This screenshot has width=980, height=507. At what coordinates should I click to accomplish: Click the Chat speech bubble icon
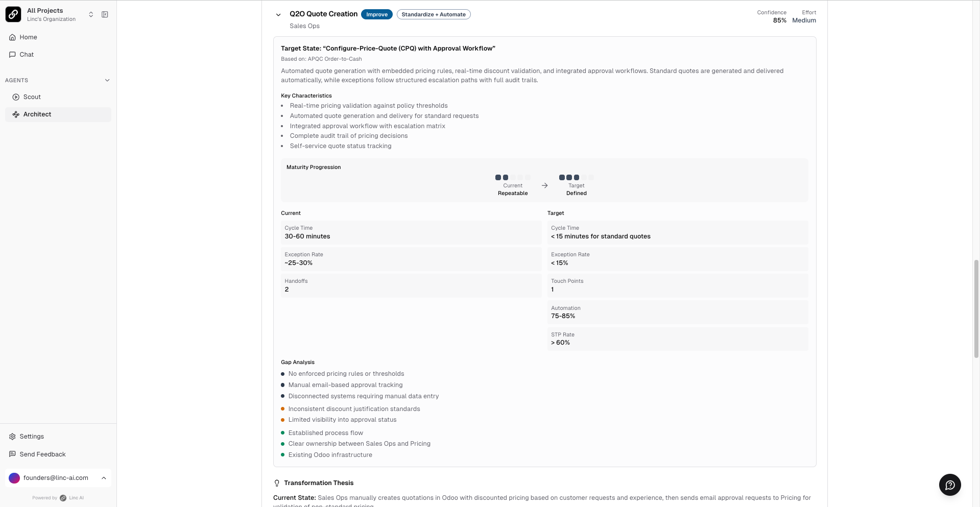pos(12,55)
